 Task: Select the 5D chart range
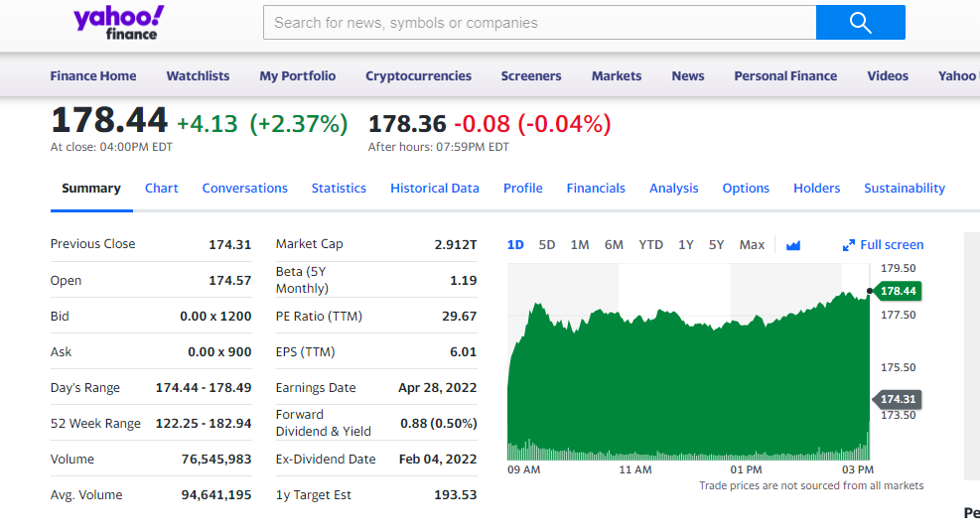tap(547, 245)
